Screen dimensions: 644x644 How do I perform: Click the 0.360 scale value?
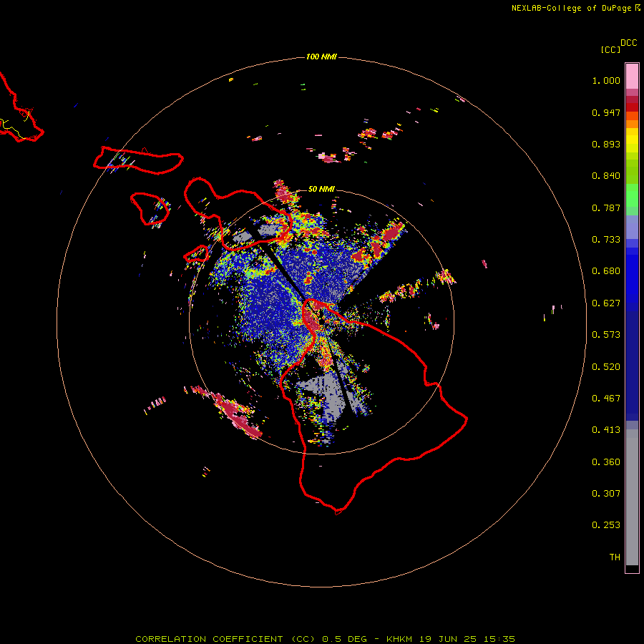[x=606, y=462]
